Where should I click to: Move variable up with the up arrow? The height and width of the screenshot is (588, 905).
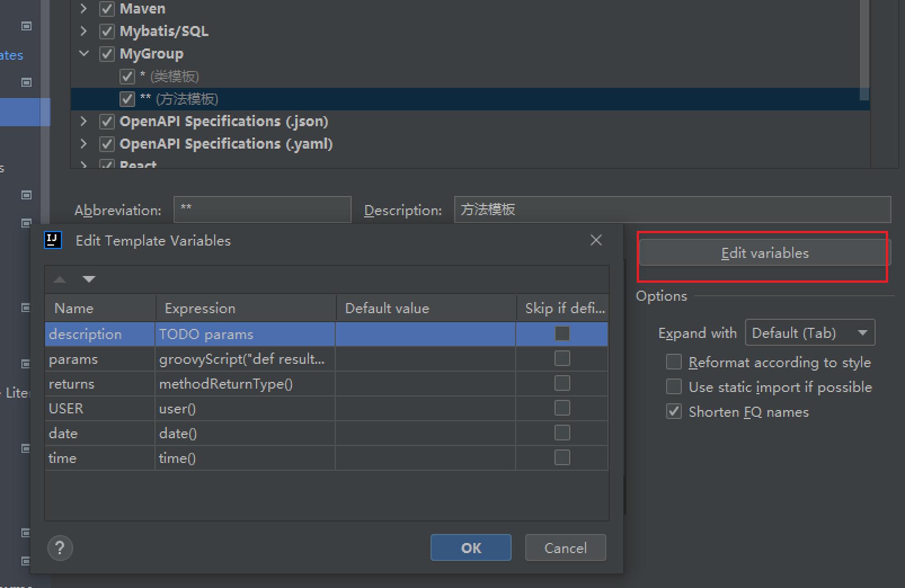pos(60,280)
